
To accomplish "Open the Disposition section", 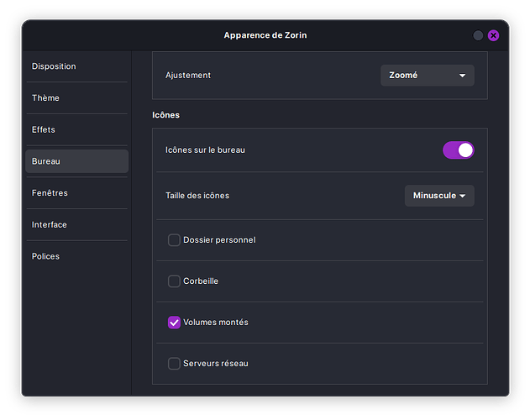I will coord(76,66).
